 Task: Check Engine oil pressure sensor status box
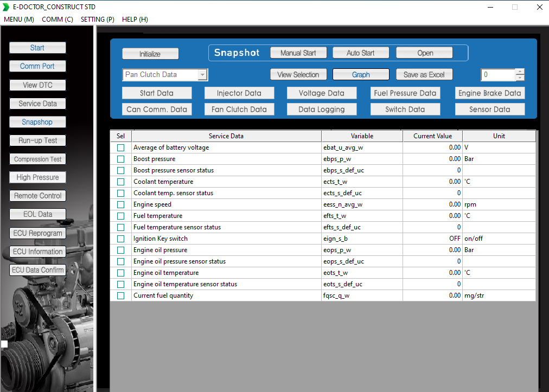(x=121, y=261)
